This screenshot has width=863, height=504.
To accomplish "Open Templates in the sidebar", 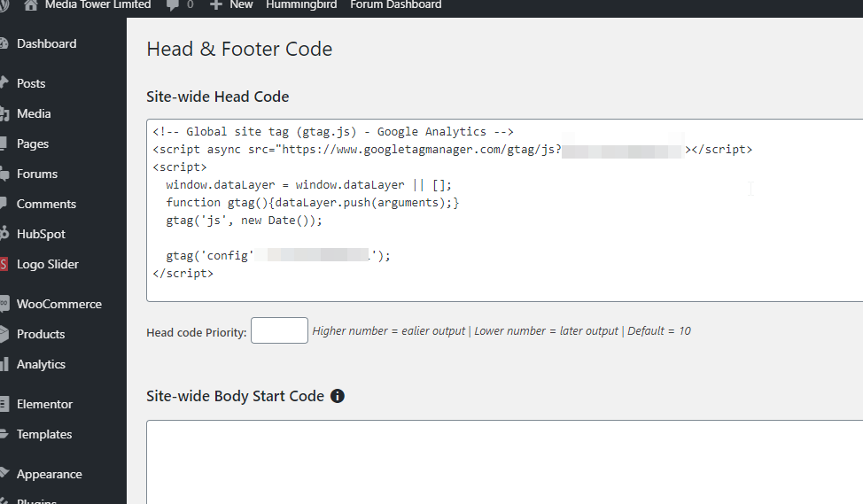I will pyautogui.click(x=44, y=434).
